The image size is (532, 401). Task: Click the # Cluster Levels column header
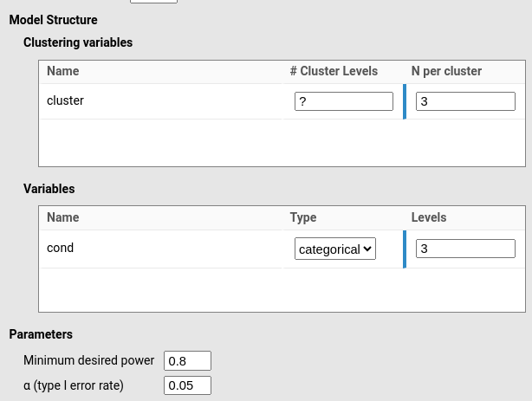coord(334,71)
